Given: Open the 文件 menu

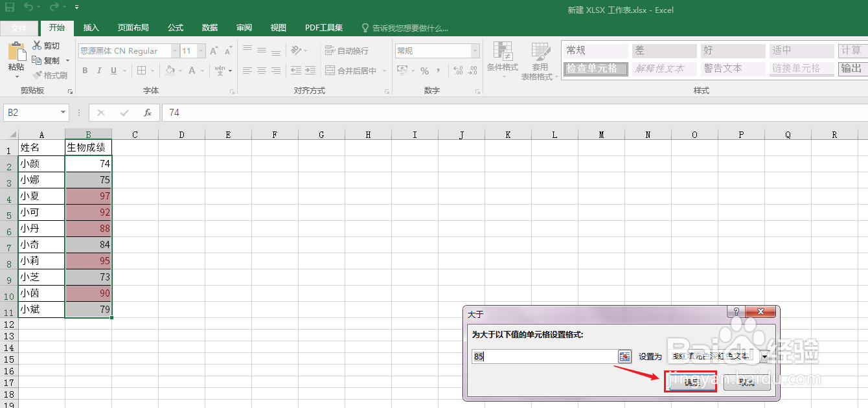Looking at the screenshot, I should (x=19, y=27).
